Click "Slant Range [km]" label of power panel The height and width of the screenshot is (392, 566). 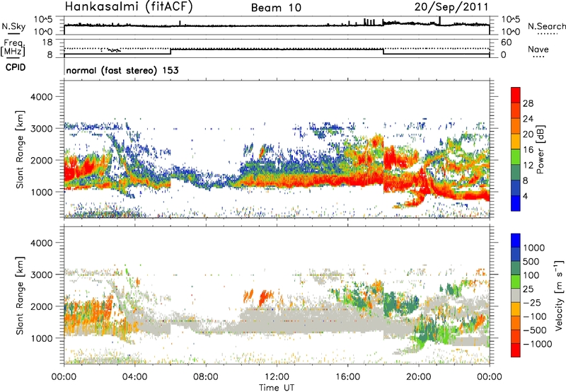pos(20,149)
